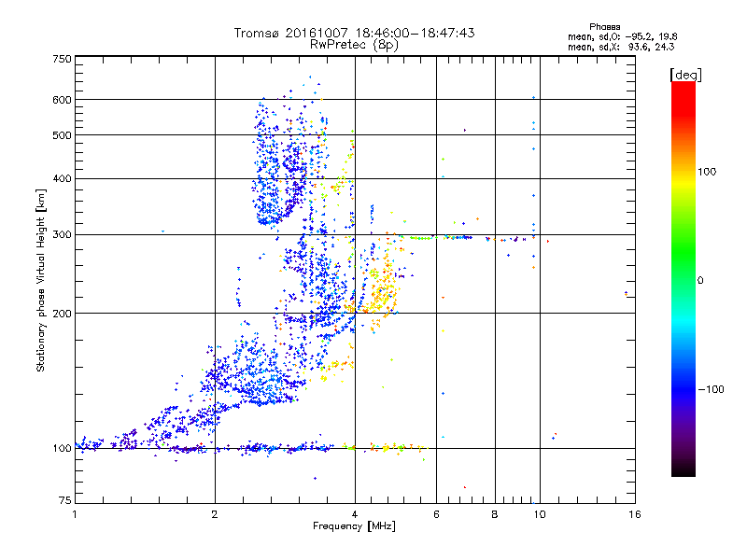The width and height of the screenshot is (747, 560).
Task: Click 'Stationary phase Virtual Height [km]' axis label
Action: [x=41, y=281]
